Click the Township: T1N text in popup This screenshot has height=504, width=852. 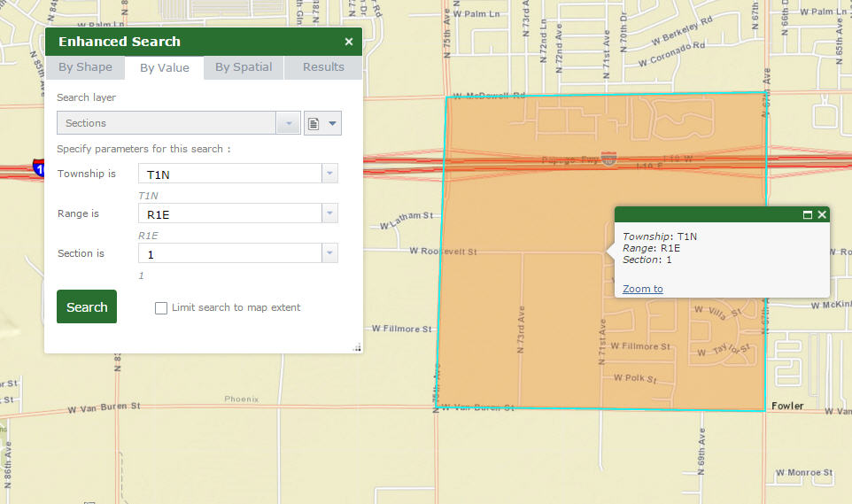point(660,236)
